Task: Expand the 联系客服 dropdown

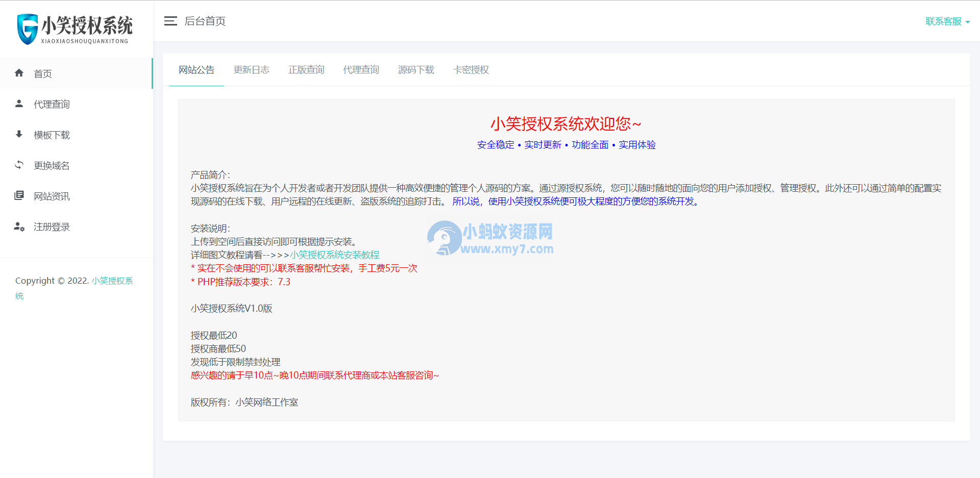Action: 943,21
